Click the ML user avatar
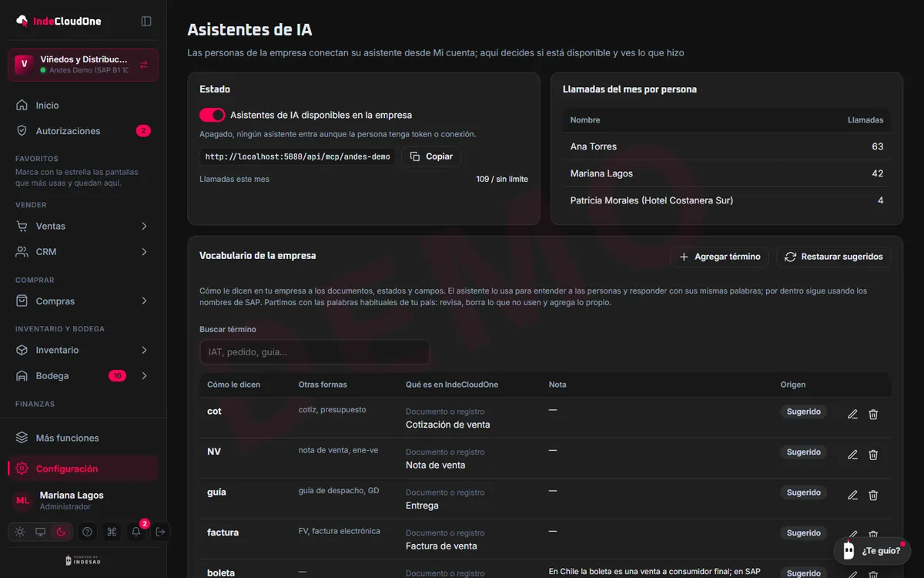The image size is (924, 578). click(x=23, y=501)
